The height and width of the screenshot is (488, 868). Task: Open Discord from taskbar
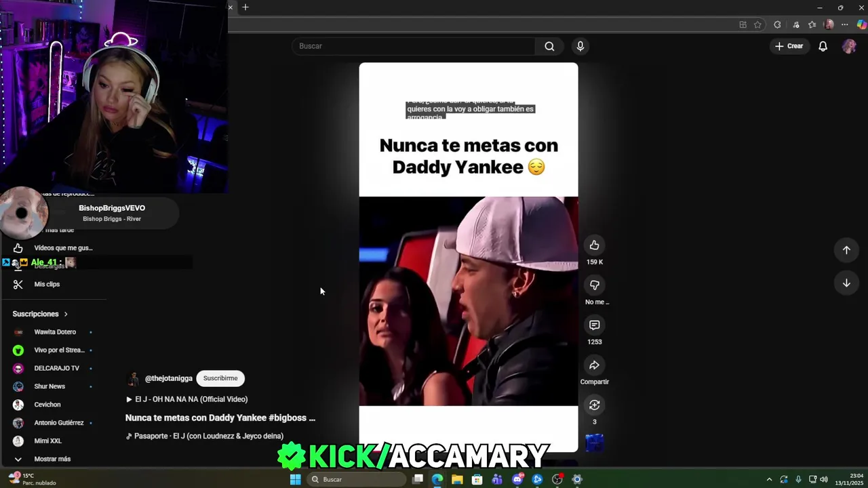point(517,479)
